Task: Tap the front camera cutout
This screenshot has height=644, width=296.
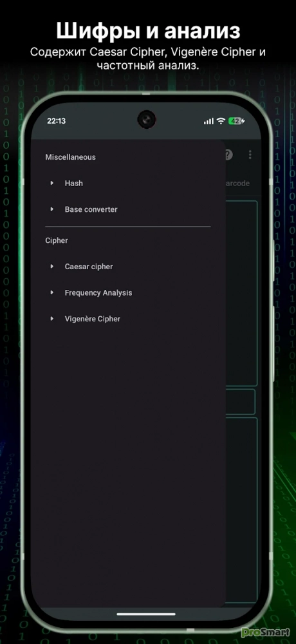Action: coord(146,120)
